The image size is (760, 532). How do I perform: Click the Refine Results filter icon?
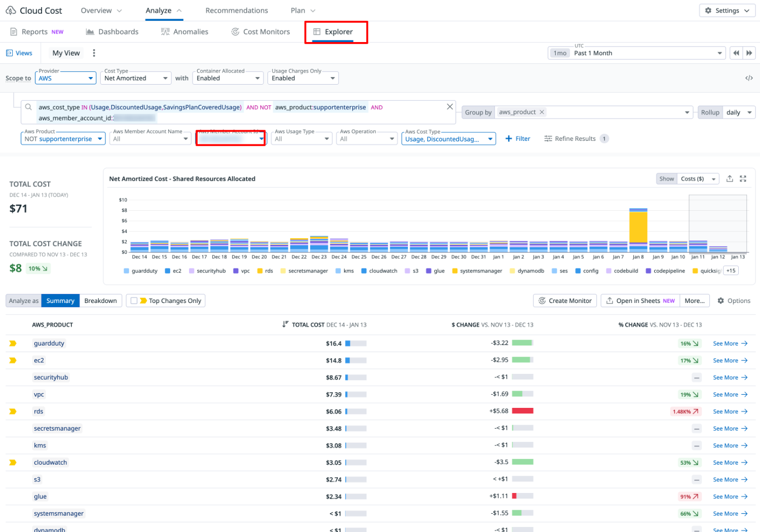pos(548,138)
